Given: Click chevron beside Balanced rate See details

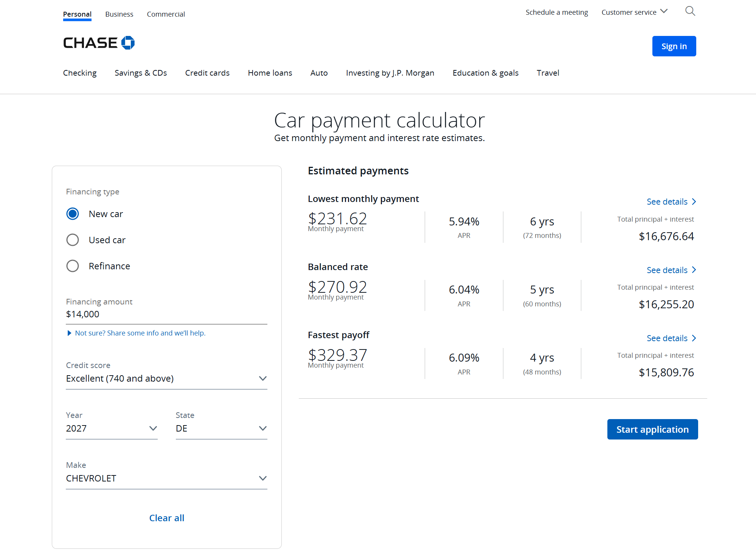Looking at the screenshot, I should coord(694,270).
